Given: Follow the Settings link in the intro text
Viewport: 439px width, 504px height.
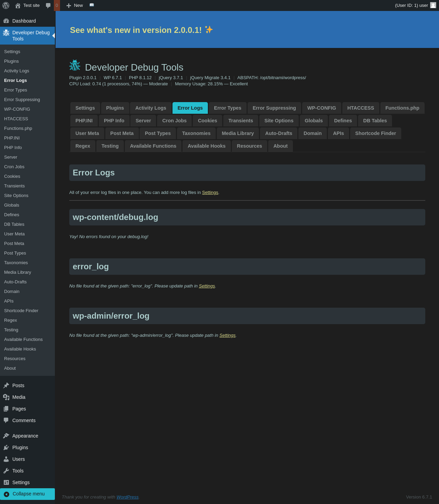Looking at the screenshot, I should point(210,193).
